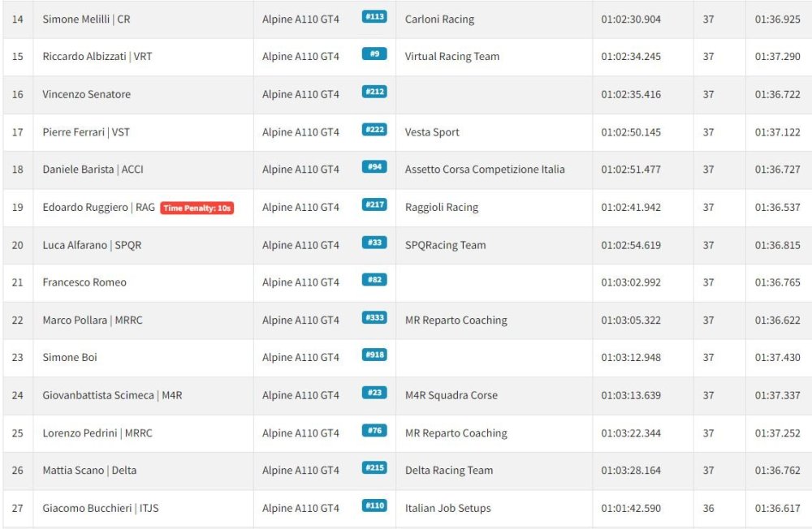Select driver Riccardo Albizzati | VRT

97,57
